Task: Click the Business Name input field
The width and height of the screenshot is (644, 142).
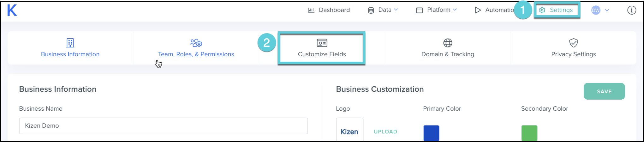Action: coord(163,126)
